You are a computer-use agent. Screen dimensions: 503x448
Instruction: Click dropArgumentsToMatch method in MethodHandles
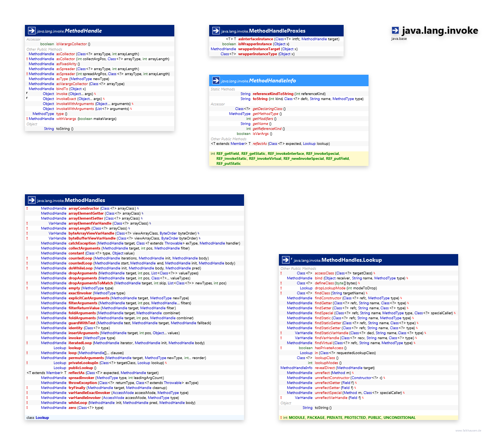(91, 283)
